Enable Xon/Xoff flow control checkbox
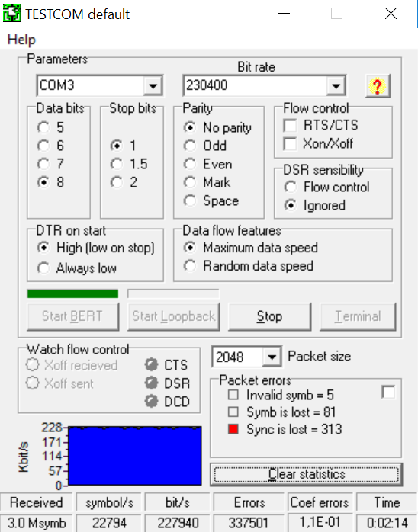The height and width of the screenshot is (532, 418). (290, 143)
